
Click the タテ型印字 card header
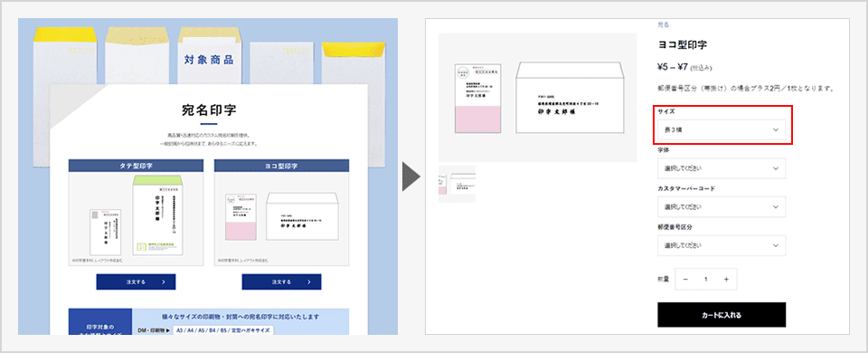click(x=136, y=165)
